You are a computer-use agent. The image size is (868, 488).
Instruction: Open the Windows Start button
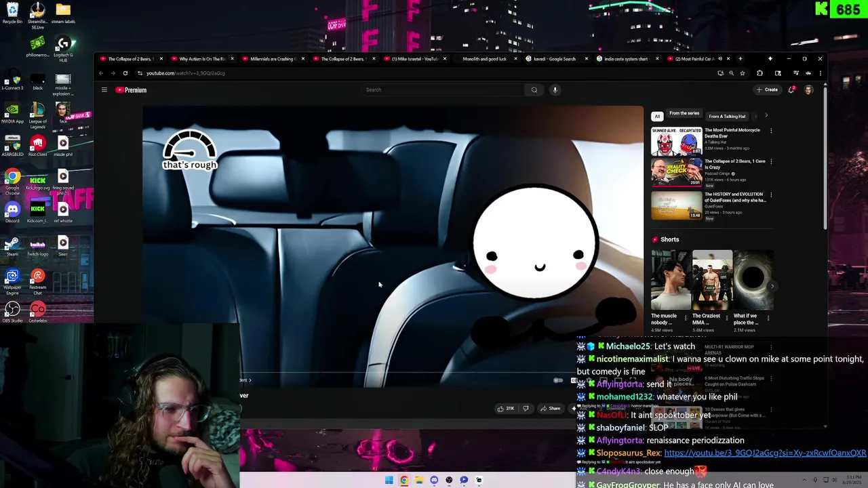point(389,480)
